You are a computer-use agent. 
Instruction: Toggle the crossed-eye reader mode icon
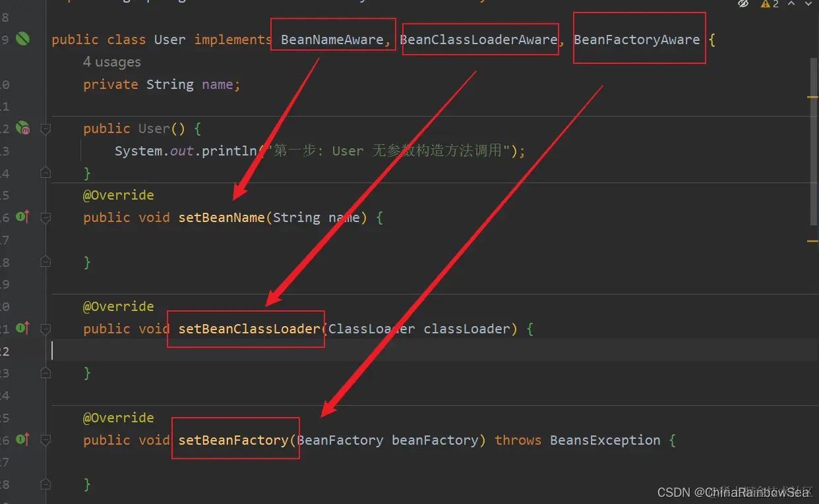click(743, 4)
